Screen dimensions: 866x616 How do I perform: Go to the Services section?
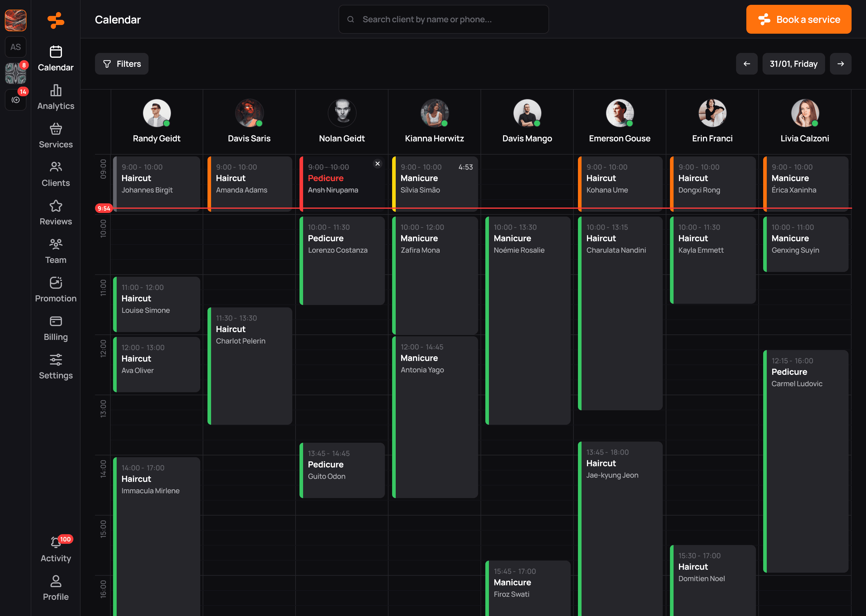click(56, 135)
